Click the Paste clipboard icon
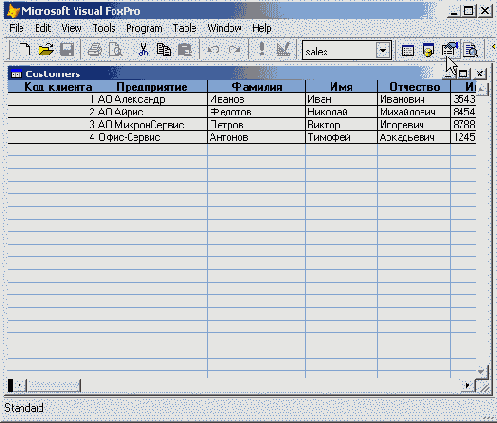 click(x=185, y=50)
